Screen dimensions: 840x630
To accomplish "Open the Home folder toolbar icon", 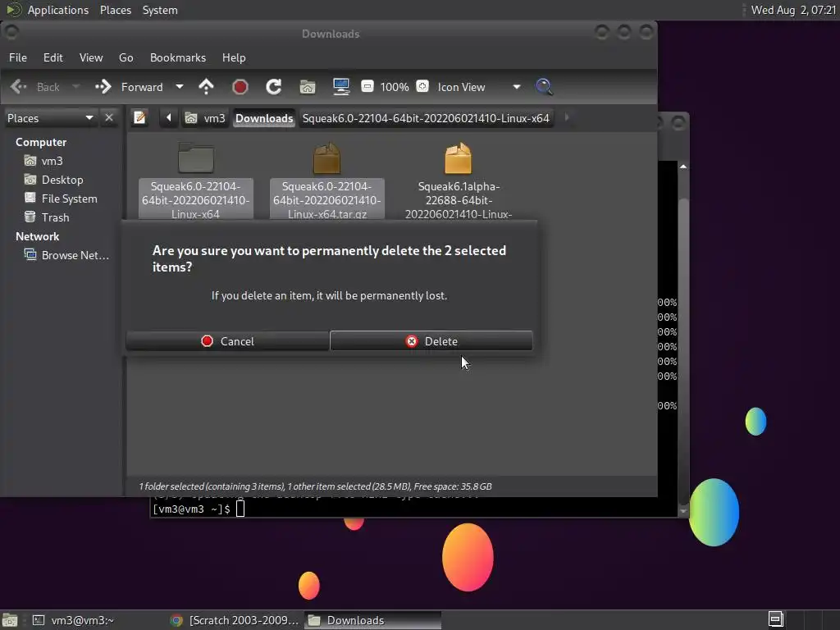I will point(308,87).
